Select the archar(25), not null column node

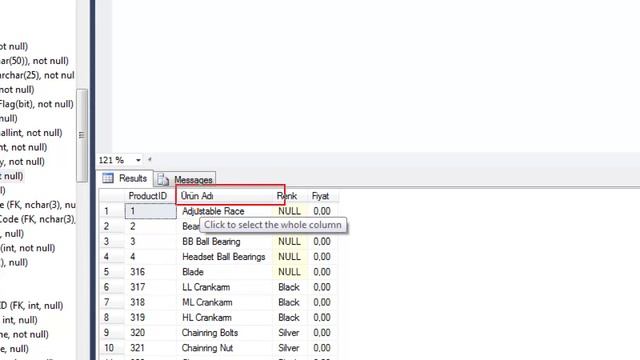37,75
